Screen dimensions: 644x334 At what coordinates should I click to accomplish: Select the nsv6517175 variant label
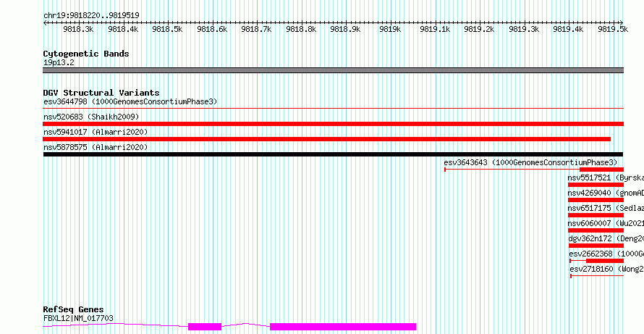pyautogui.click(x=606, y=208)
